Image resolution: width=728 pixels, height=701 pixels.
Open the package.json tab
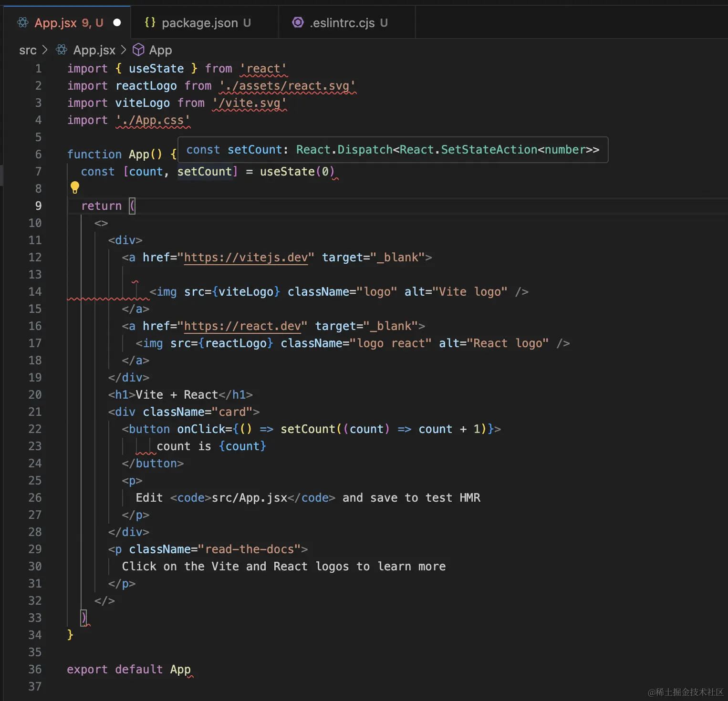pyautogui.click(x=205, y=22)
